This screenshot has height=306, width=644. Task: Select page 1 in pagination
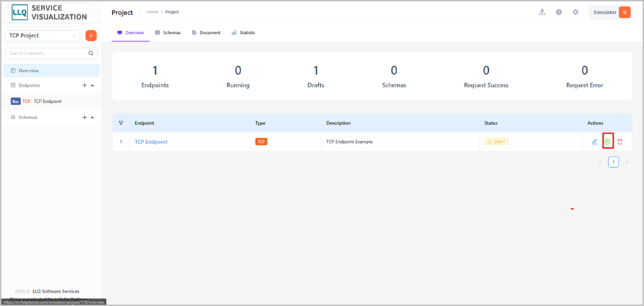(x=614, y=162)
